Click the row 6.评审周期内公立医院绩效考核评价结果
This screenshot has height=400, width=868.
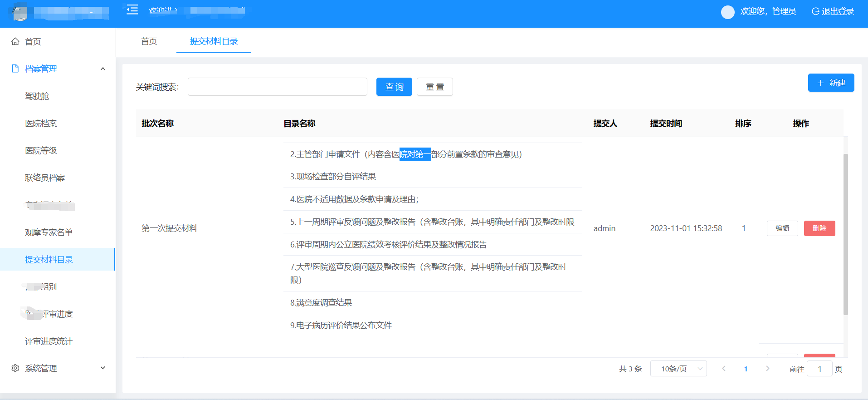[433, 245]
